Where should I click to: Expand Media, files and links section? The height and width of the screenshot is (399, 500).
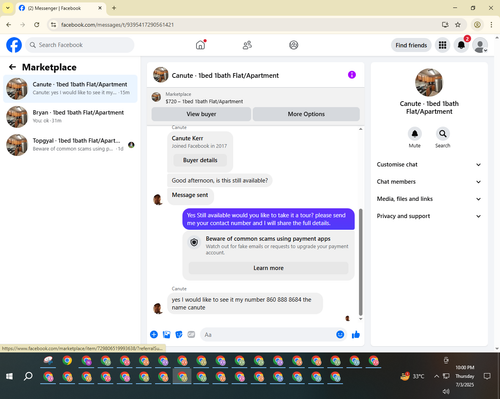point(429,199)
